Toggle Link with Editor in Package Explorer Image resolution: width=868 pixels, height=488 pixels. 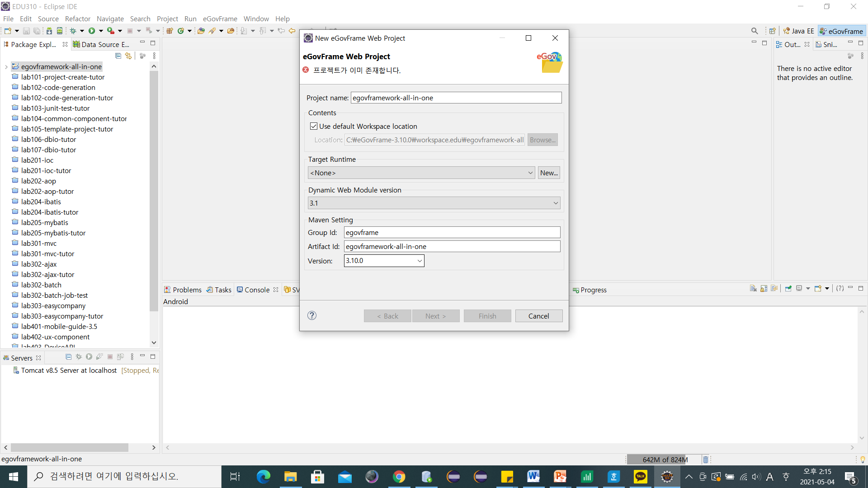coord(128,56)
